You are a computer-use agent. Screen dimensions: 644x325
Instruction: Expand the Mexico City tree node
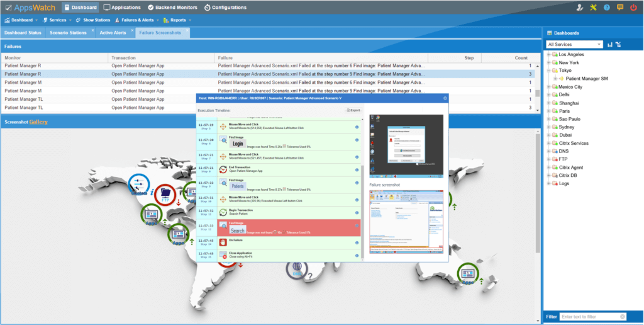(x=548, y=87)
